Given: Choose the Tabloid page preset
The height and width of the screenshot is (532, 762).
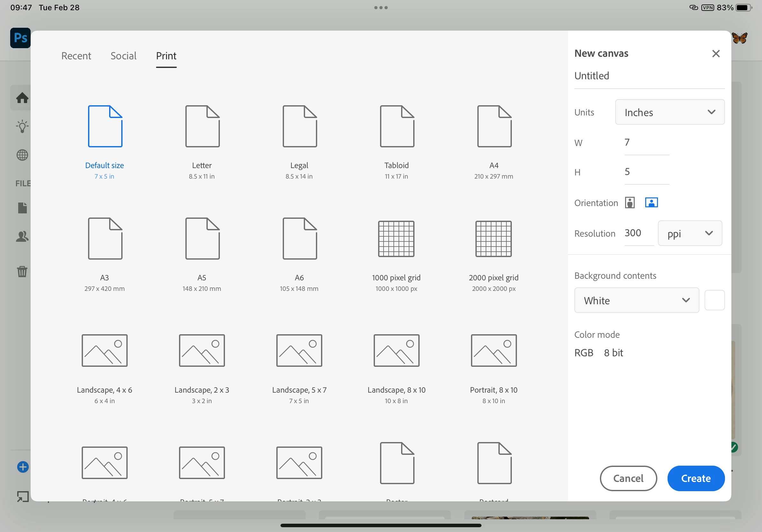Looking at the screenshot, I should [397, 126].
